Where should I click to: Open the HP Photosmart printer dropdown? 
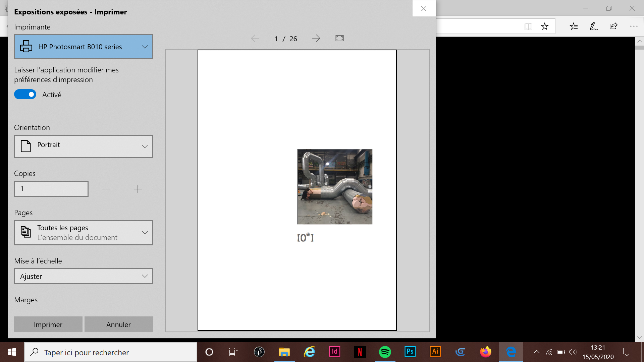84,47
